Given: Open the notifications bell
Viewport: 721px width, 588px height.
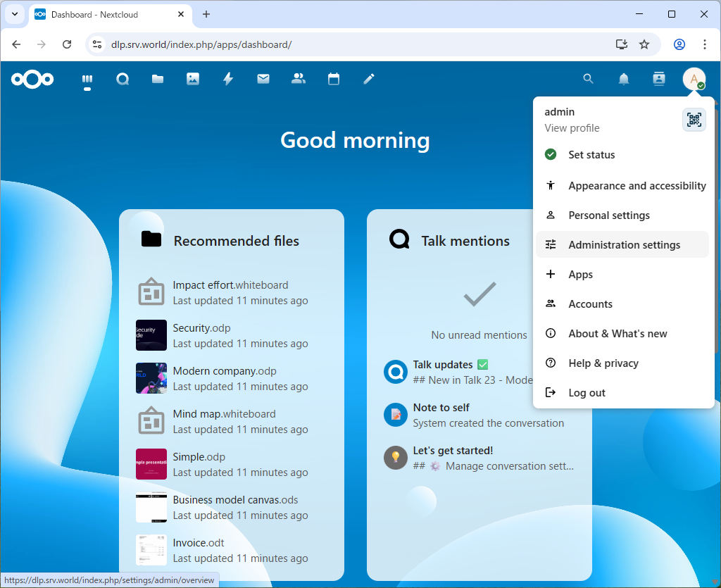Looking at the screenshot, I should click(624, 79).
